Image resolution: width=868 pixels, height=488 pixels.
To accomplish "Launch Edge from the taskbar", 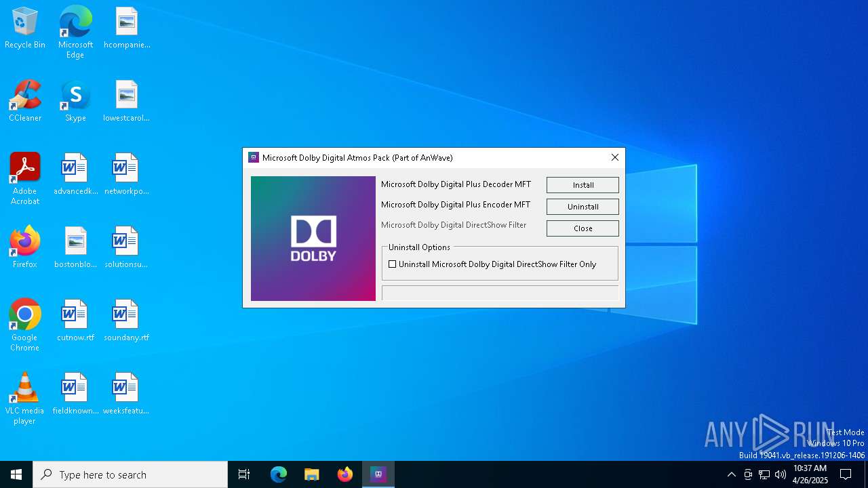I will pos(279,474).
